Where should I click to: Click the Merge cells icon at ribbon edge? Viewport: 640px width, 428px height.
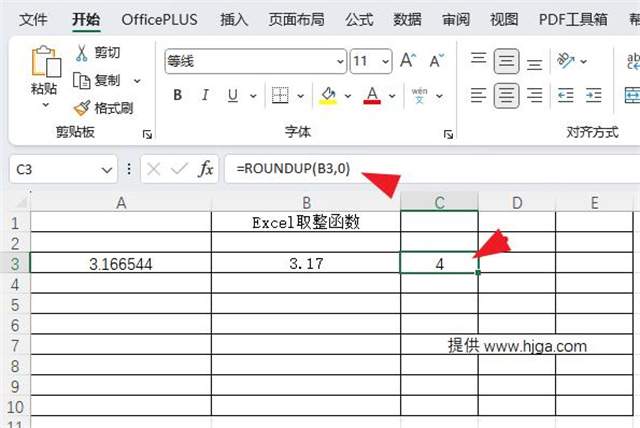pyautogui.click(x=632, y=95)
